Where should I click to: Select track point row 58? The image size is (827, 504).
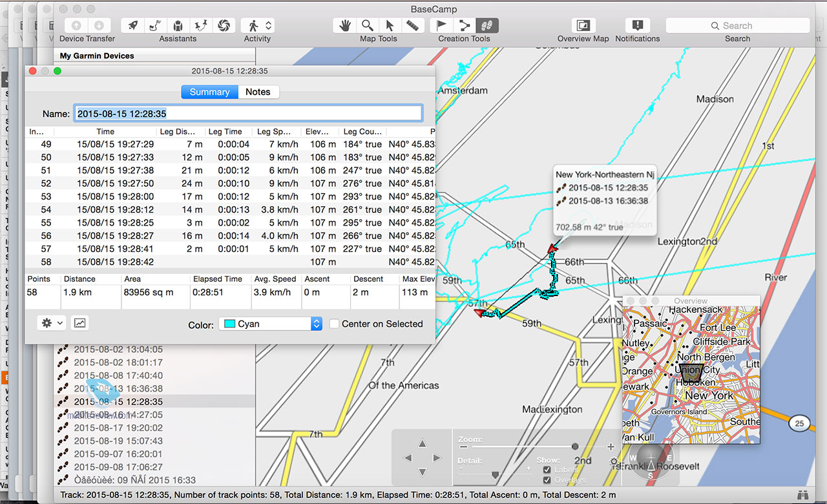coord(230,262)
